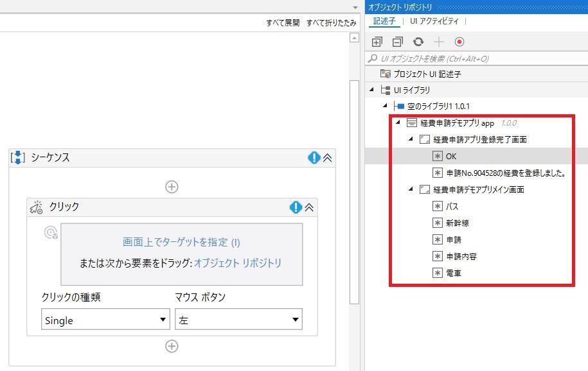Click Expand All icon in Object Repository toolbar

(x=377, y=42)
